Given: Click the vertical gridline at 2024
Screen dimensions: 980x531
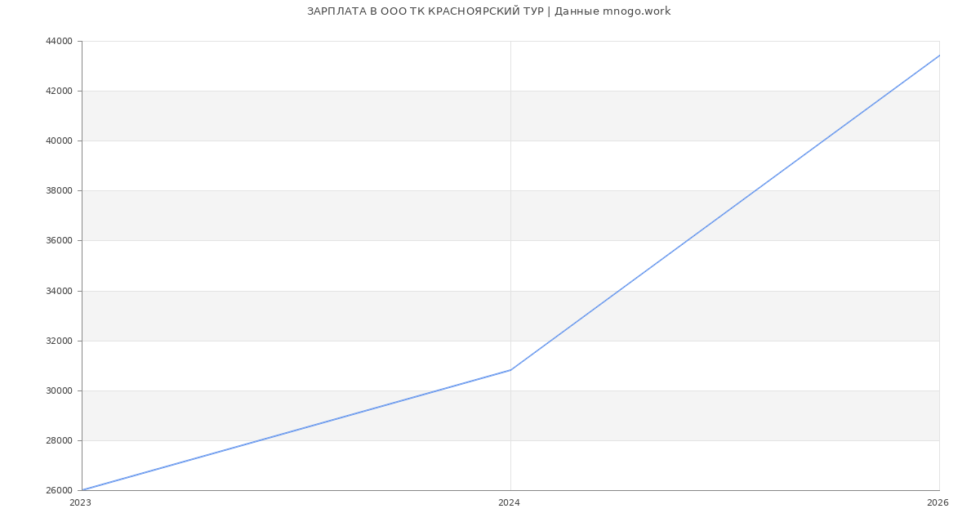Looking at the screenshot, I should pos(510,204).
